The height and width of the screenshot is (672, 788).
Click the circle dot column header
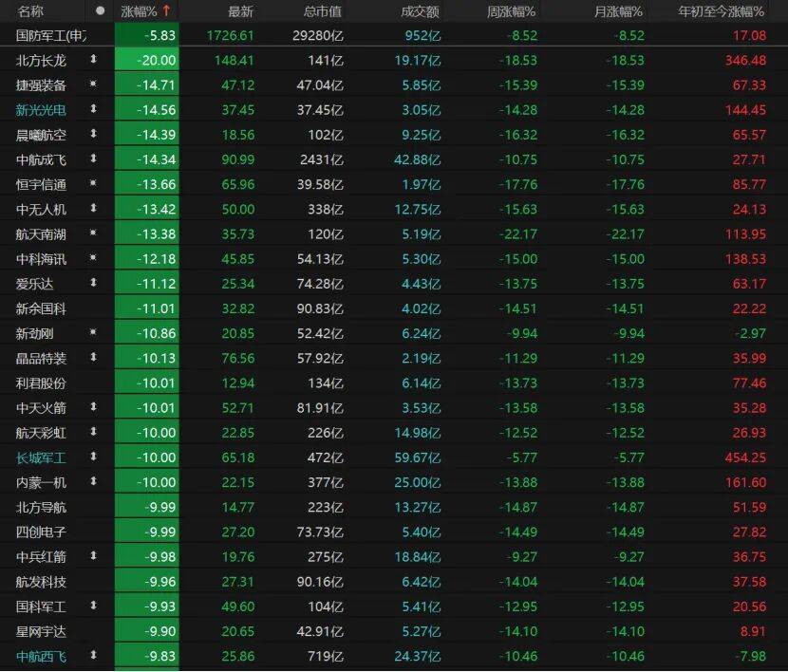coord(100,11)
